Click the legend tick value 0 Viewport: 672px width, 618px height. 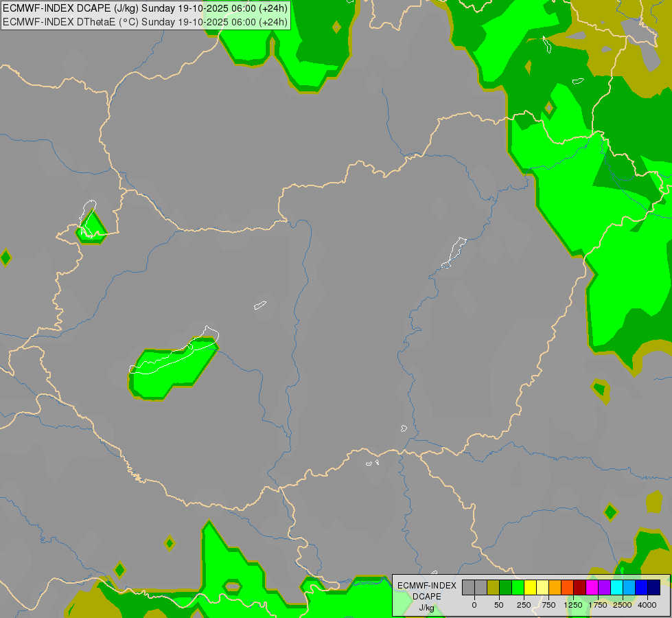(474, 605)
